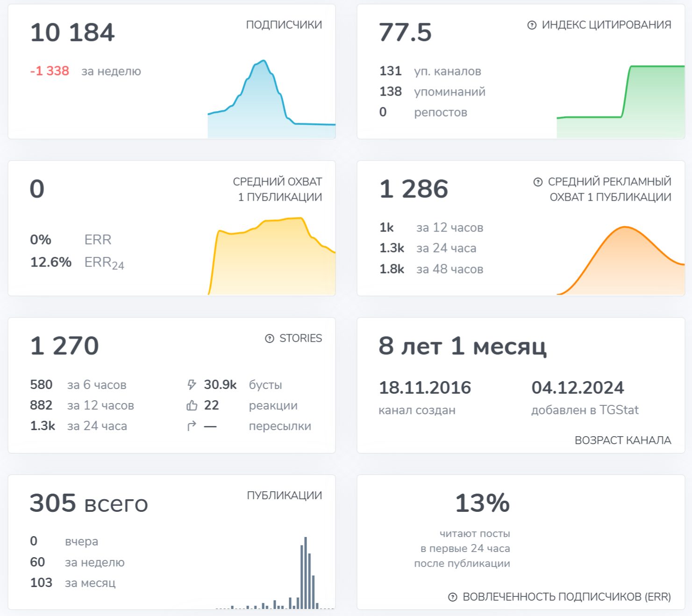The image size is (692, 616).
Task: Click 305 всего publications total
Action: (x=89, y=503)
